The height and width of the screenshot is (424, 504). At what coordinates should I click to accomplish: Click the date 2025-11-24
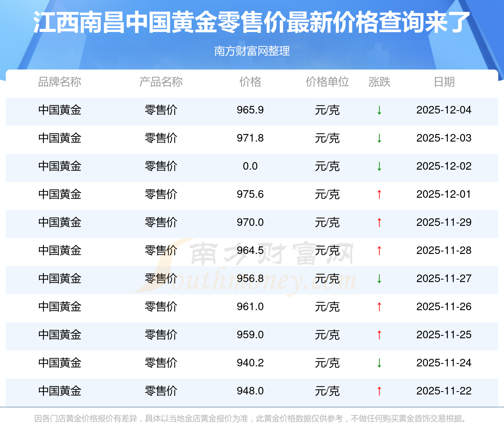(x=444, y=363)
